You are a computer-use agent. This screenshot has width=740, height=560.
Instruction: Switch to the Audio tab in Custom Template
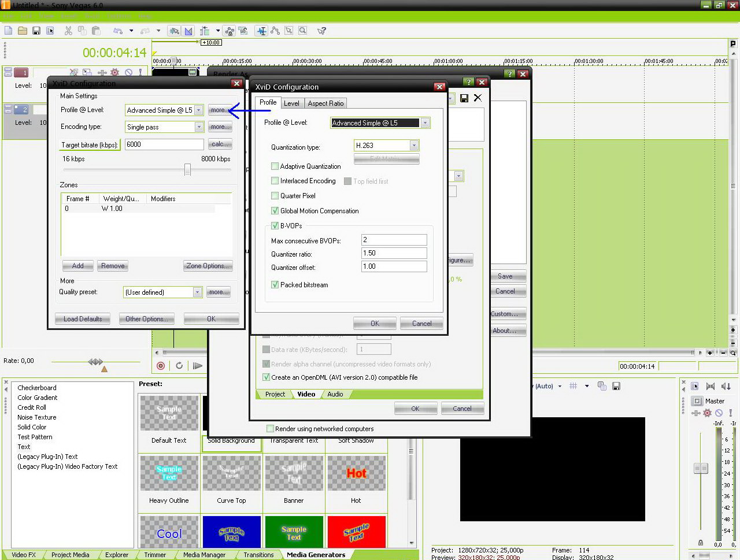pyautogui.click(x=335, y=394)
